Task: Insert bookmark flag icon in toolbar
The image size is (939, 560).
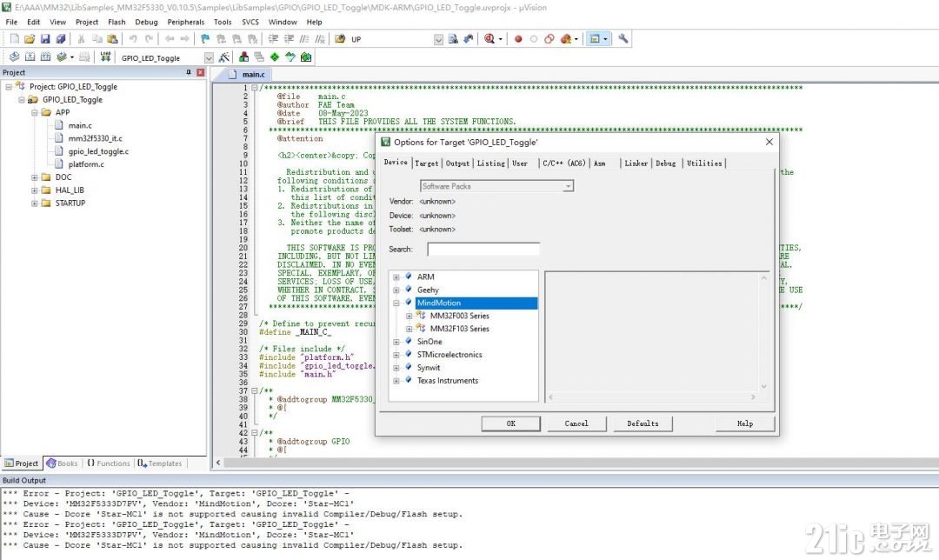Action: coord(205,39)
